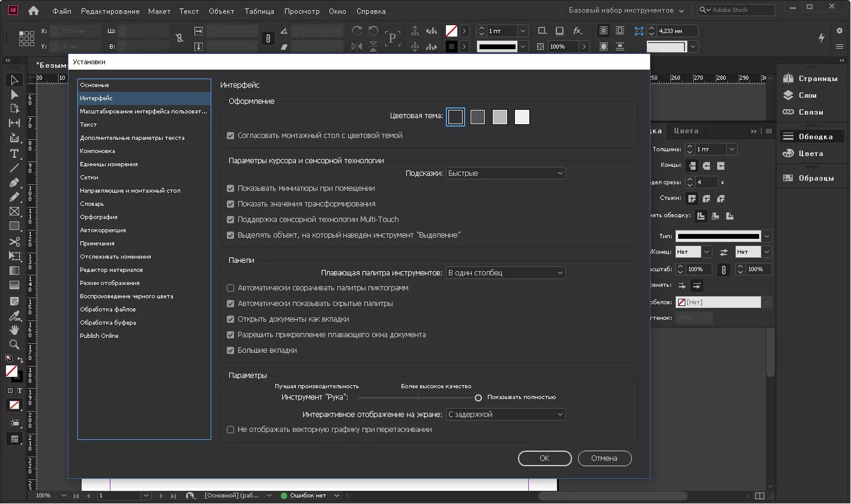Select 'Единицы измерения' preferences category

point(144,164)
